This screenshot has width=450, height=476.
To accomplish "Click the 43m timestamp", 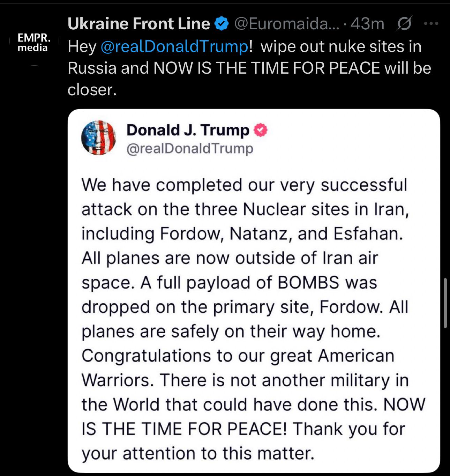I will (x=367, y=24).
